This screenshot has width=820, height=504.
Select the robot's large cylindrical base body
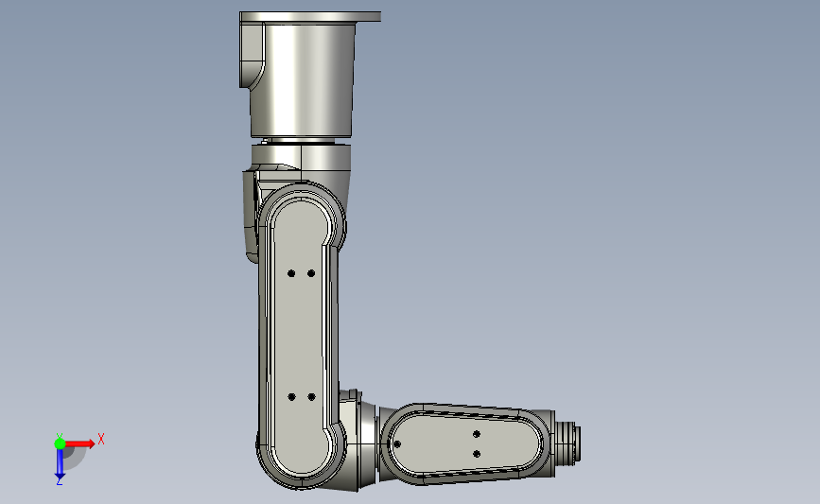303,80
